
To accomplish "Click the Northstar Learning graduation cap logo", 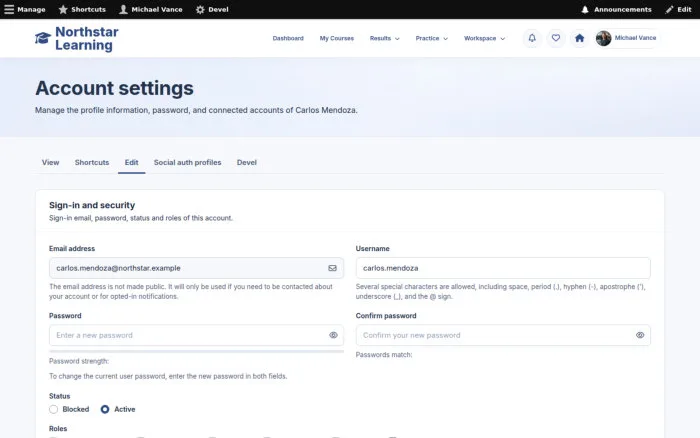I will (43, 38).
